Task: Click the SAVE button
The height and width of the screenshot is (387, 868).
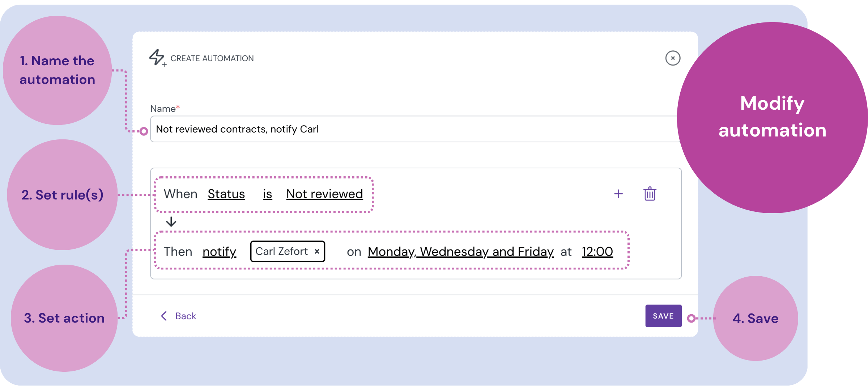Action: click(x=663, y=316)
